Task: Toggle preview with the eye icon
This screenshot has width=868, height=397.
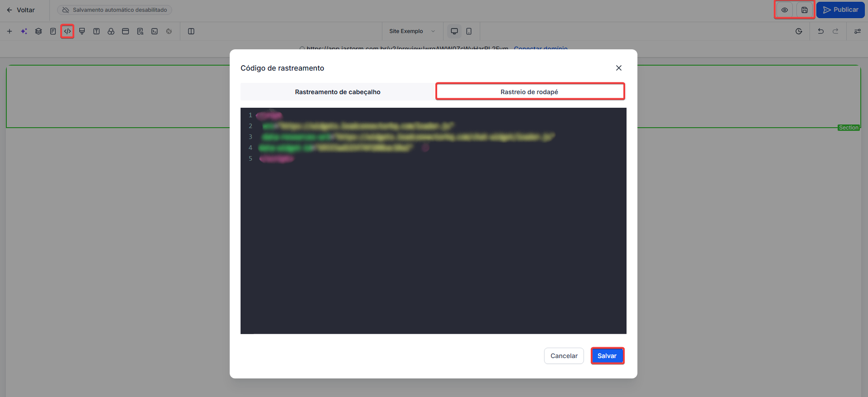Action: [785, 10]
